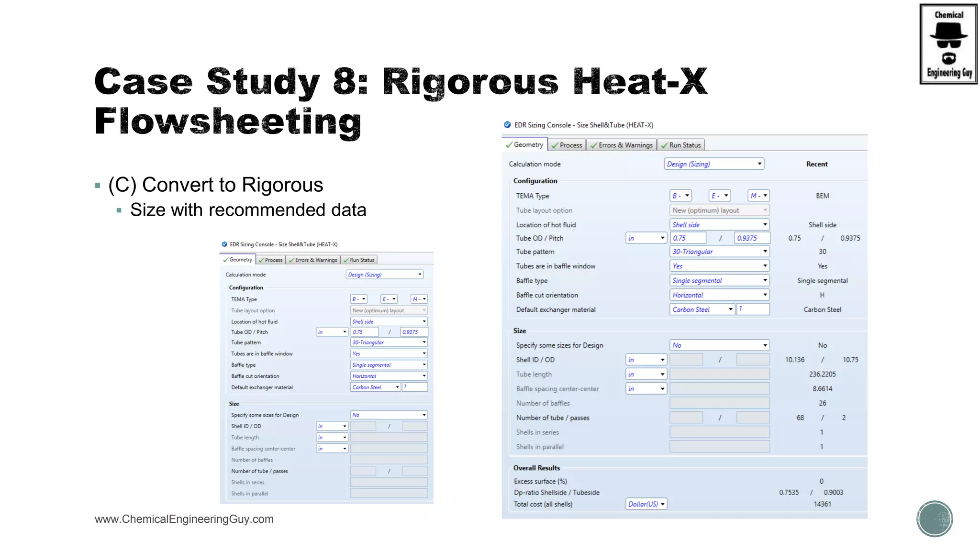Open Tube OD / Pitch units dropdown, large console

coord(646,238)
